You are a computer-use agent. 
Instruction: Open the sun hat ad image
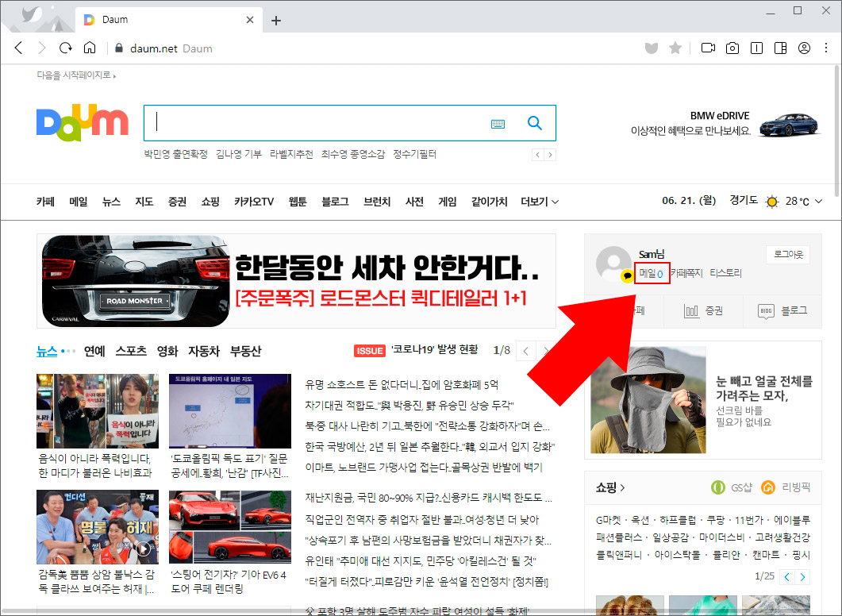[x=648, y=400]
